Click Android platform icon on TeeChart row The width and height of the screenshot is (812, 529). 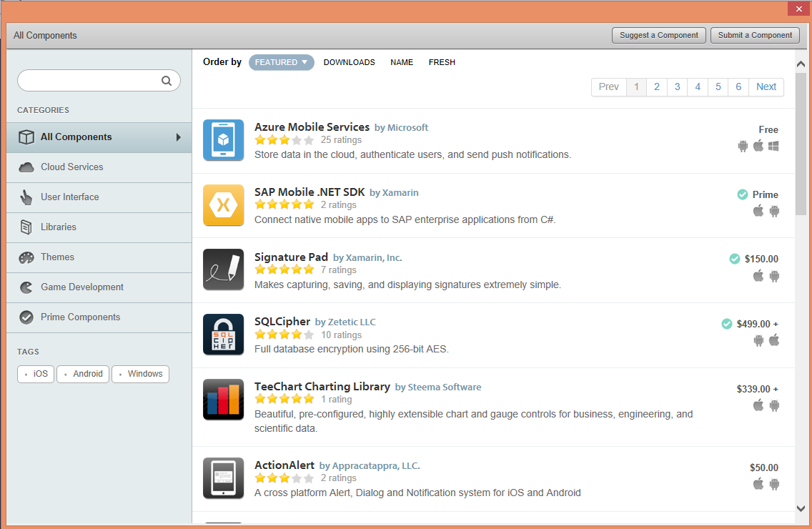[775, 406]
